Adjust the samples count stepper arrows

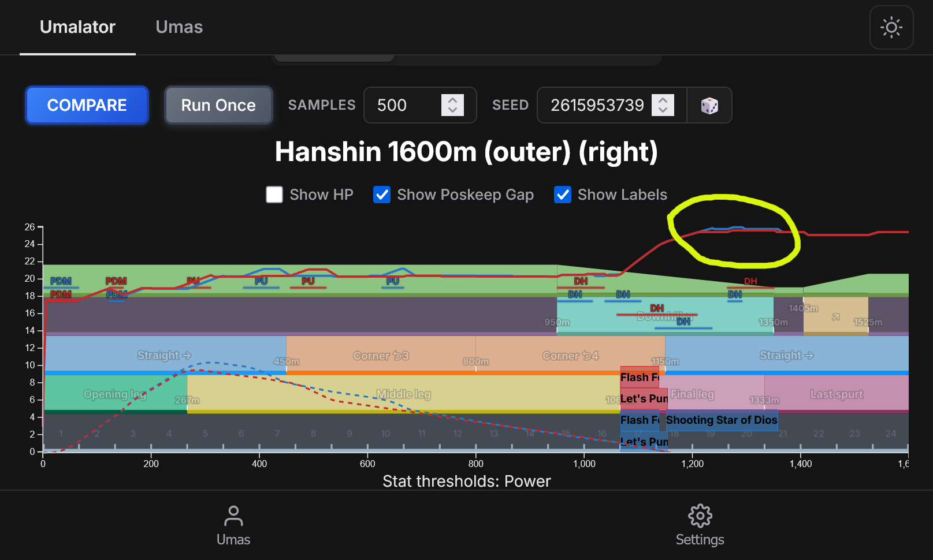452,105
